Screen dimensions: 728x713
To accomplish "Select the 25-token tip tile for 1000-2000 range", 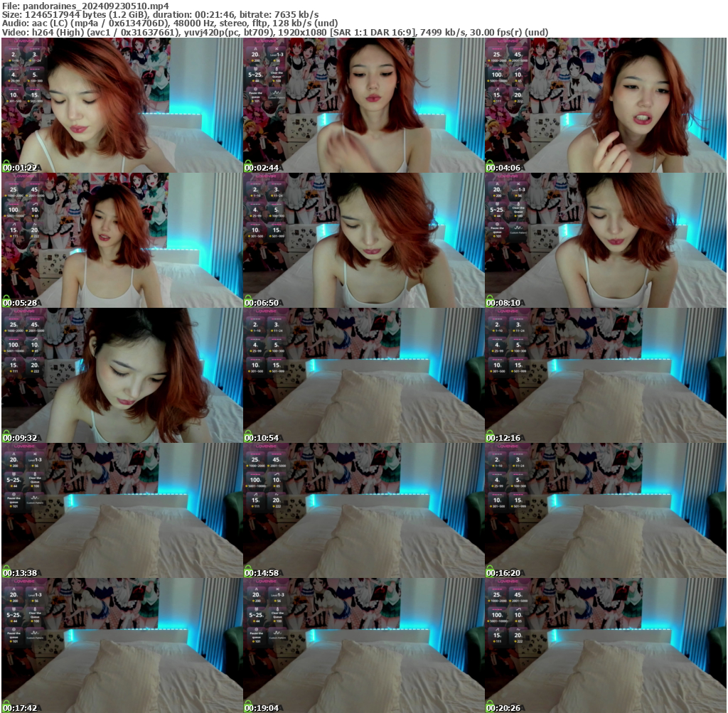I will 496,55.
